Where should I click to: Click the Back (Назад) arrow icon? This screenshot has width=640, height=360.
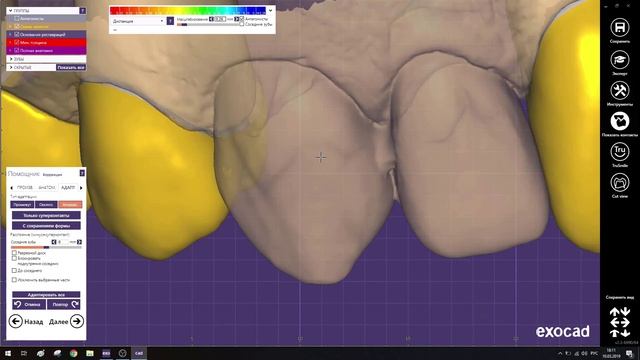click(x=16, y=321)
